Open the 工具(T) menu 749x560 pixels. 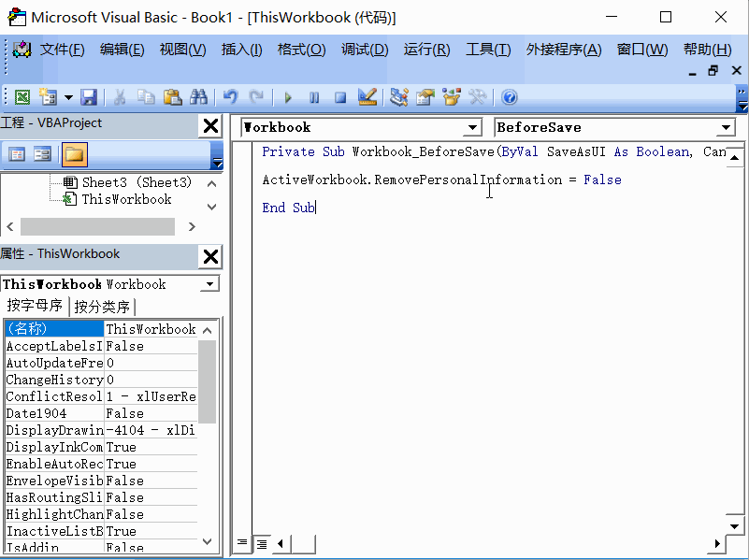click(x=488, y=50)
